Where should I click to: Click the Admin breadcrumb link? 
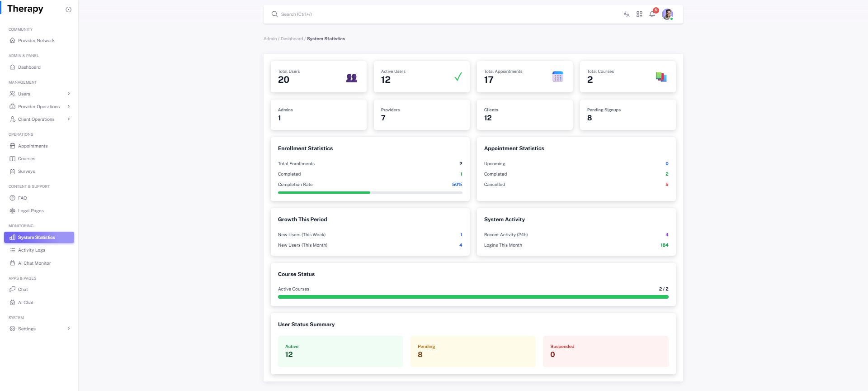270,39
